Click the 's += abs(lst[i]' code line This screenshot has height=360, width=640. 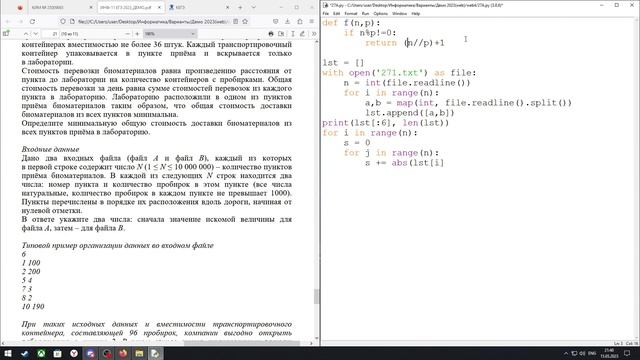[x=404, y=163]
